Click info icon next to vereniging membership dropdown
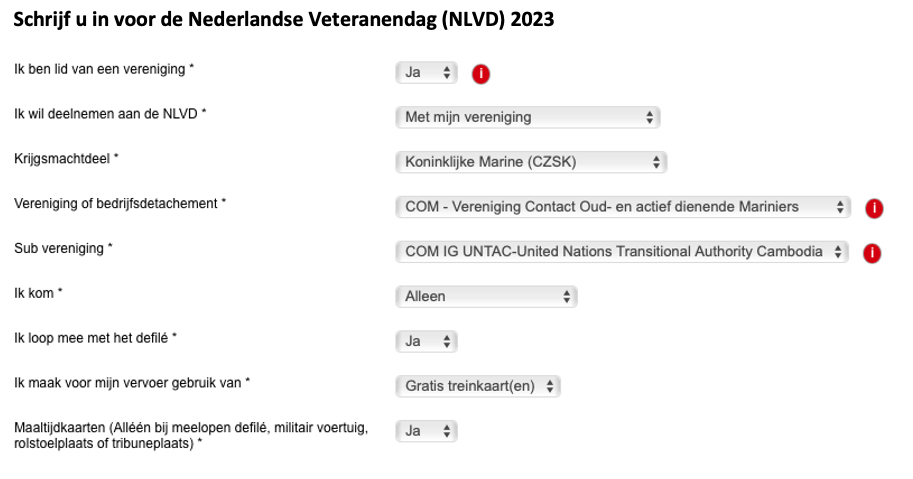 480,74
